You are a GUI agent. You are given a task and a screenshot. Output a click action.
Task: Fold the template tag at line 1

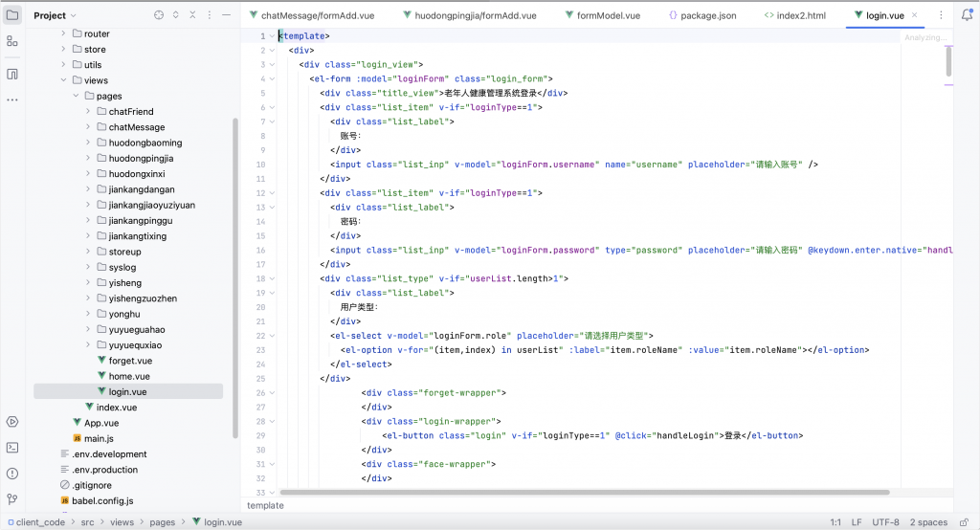pyautogui.click(x=271, y=36)
